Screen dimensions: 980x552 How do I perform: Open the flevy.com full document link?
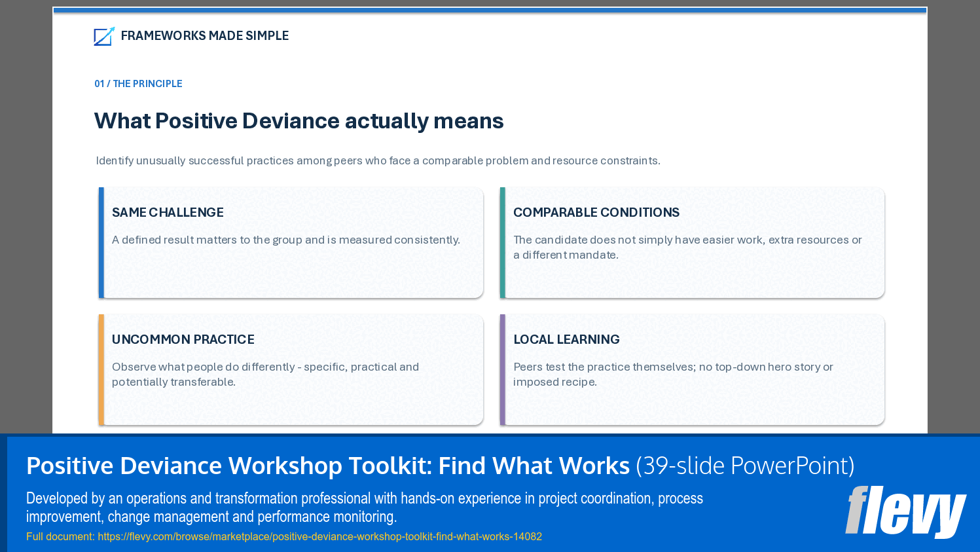319,536
